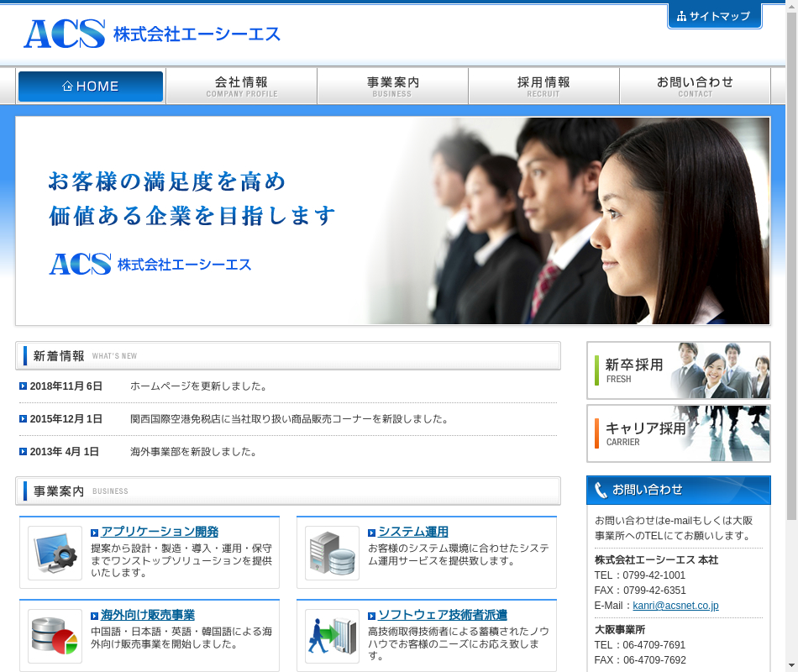Click the server database system operation icon

332,553
